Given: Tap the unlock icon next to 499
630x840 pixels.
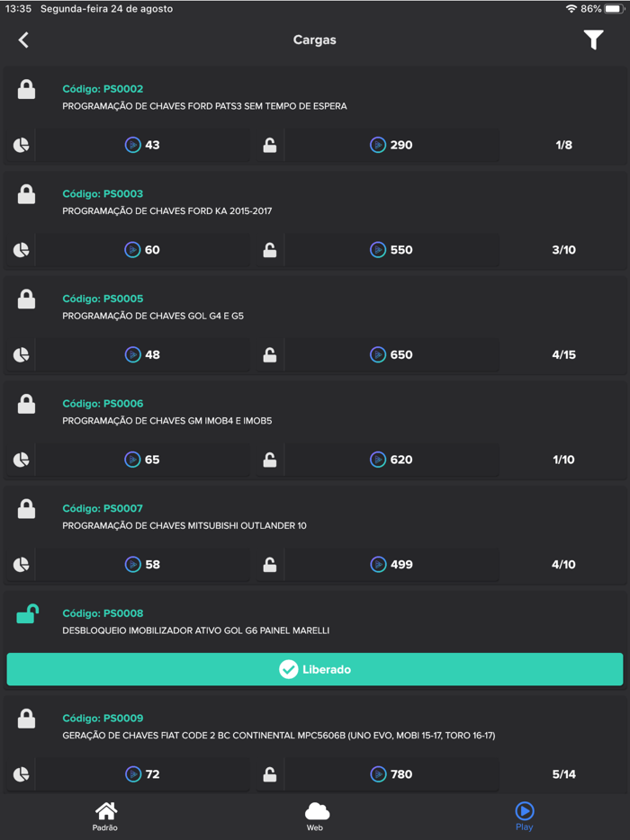Looking at the screenshot, I should pos(268,564).
